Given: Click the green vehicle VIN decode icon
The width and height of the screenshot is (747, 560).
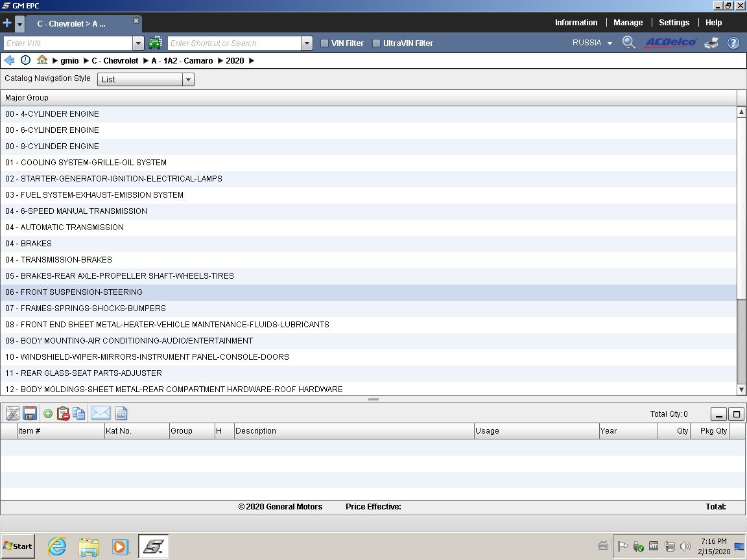Looking at the screenshot, I should (156, 43).
